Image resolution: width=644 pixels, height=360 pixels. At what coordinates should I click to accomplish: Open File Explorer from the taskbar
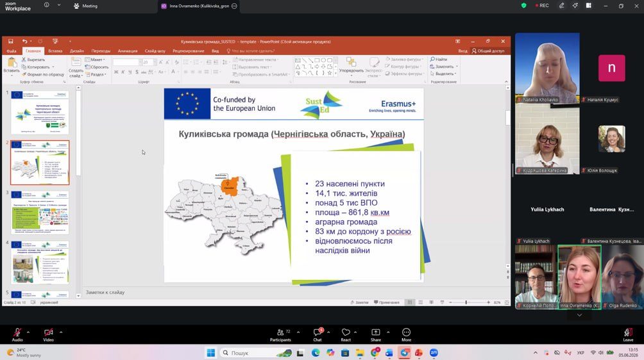point(360,352)
